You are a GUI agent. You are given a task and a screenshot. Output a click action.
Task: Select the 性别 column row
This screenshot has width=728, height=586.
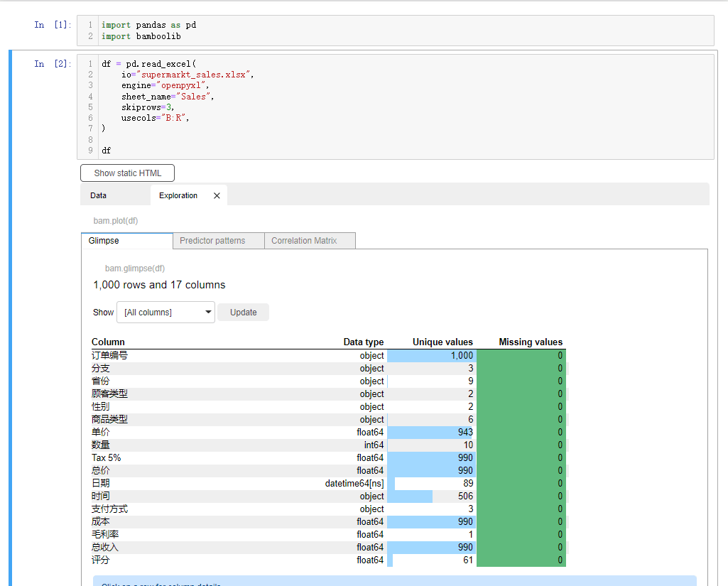point(329,406)
